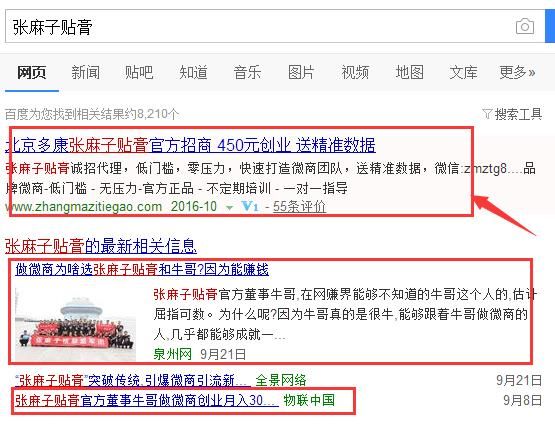Click the search box containing 张麻子贴膏
555x425 pixels.
[x=275, y=27]
